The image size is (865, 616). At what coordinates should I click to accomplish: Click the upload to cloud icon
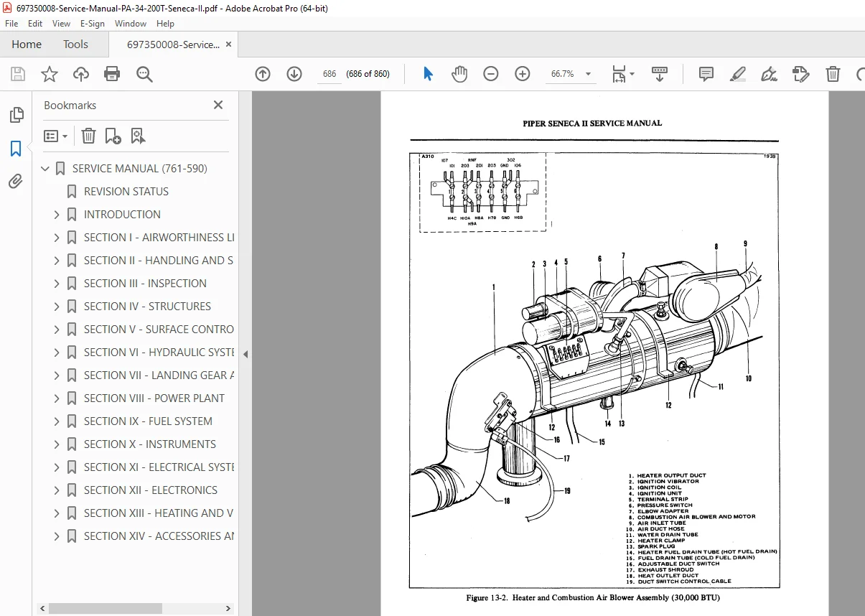point(81,74)
